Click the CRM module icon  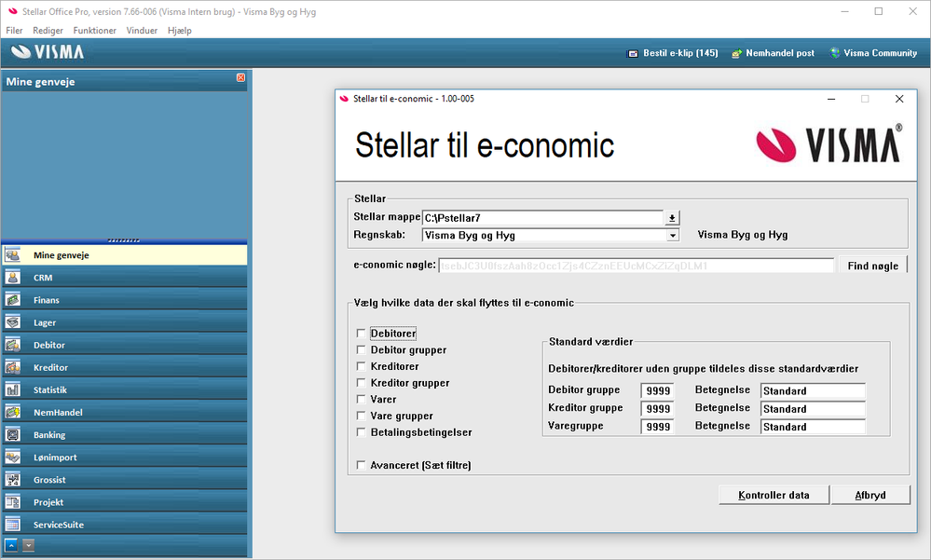pos(12,278)
